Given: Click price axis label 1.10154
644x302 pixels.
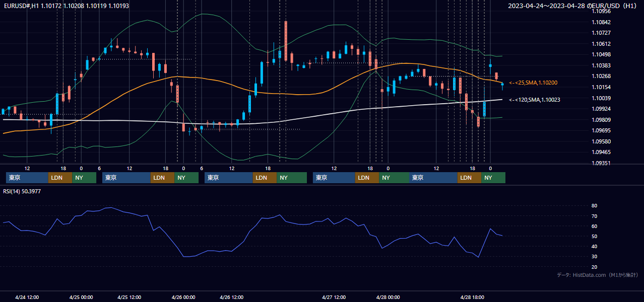Looking at the screenshot, I should pyautogui.click(x=601, y=87).
